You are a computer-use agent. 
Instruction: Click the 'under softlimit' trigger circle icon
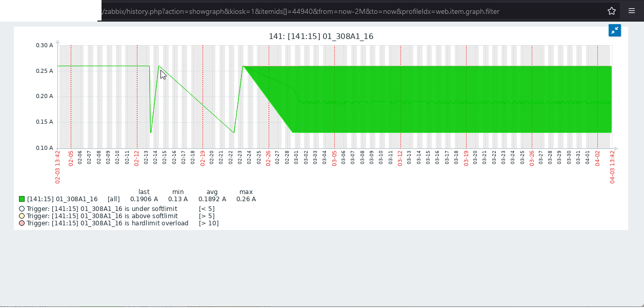(22, 209)
